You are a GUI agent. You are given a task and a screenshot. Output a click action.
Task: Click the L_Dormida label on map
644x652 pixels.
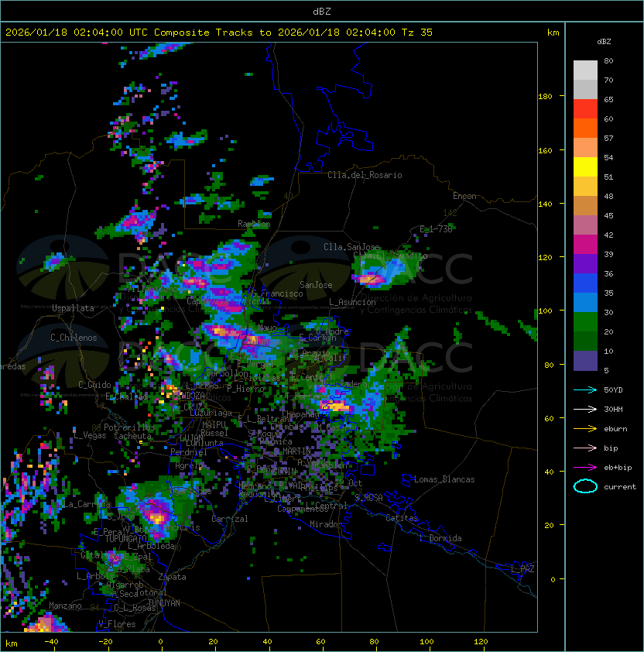[440, 538]
